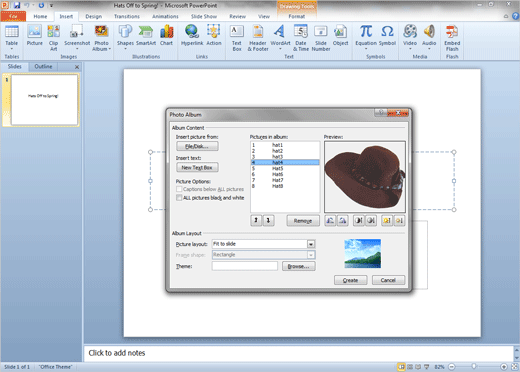Switch to the Slide Show tab
The height and width of the screenshot is (372, 520).
tap(204, 16)
